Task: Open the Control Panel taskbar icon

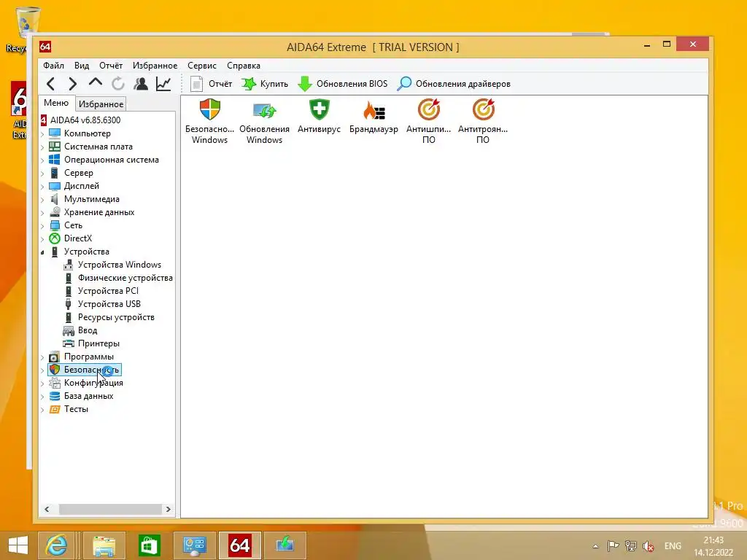Action: [194, 545]
